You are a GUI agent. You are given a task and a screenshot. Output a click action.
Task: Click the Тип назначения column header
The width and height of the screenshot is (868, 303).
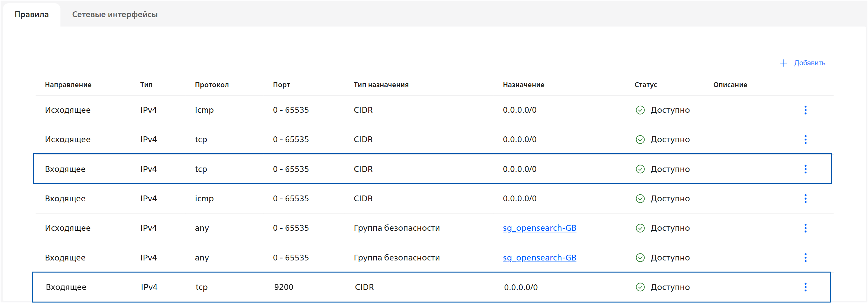point(381,85)
